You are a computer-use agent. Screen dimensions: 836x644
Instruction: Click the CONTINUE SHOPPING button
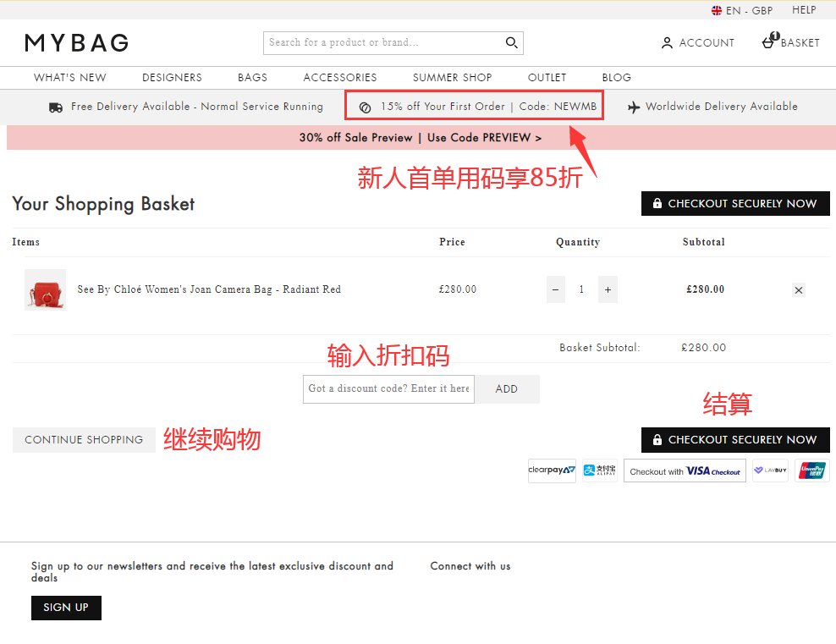84,440
